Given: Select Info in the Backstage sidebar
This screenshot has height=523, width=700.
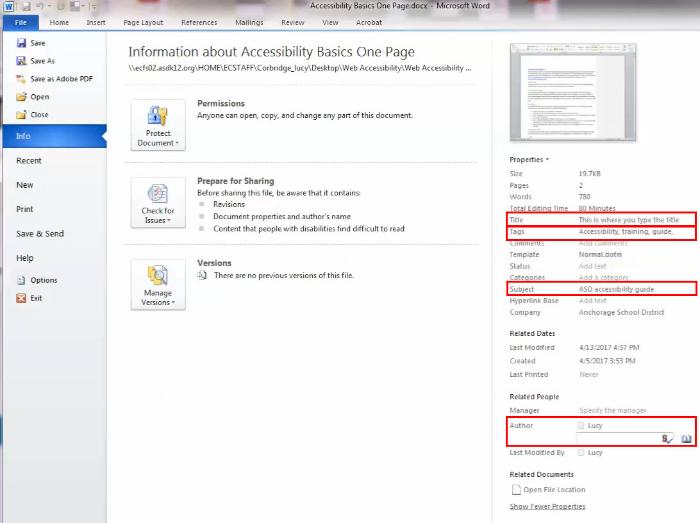Looking at the screenshot, I should [x=54, y=136].
